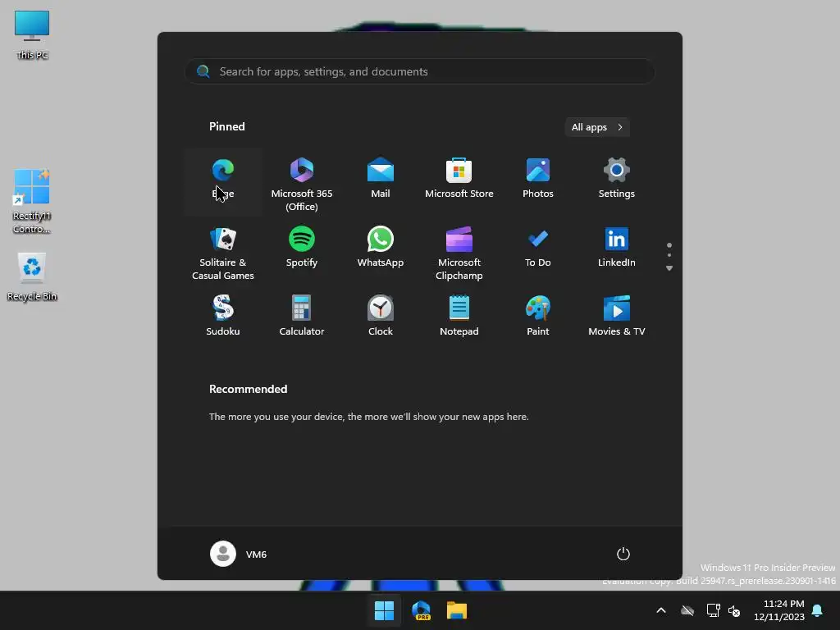This screenshot has width=840, height=630.
Task: Show All apps list
Action: (597, 127)
